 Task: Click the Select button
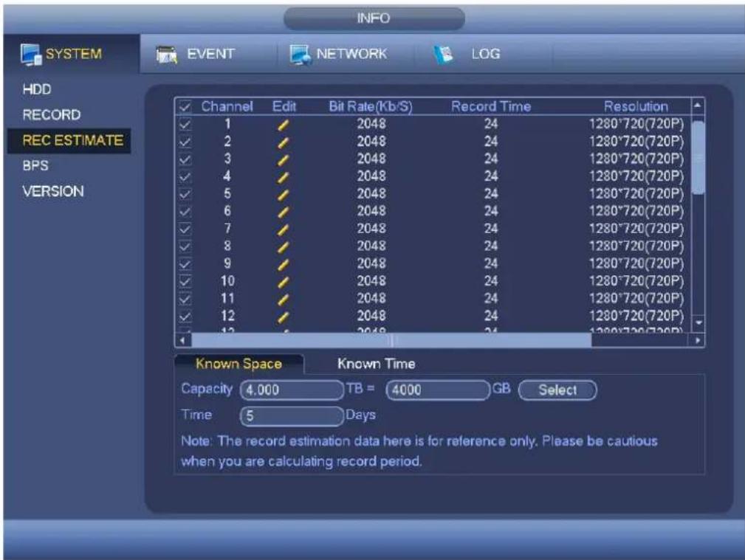(557, 390)
